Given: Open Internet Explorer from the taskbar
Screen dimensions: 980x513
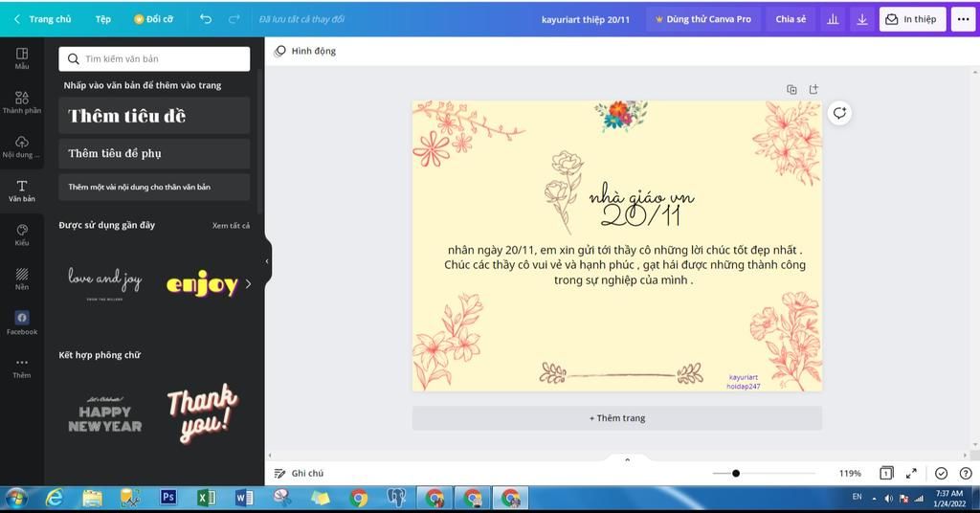Looking at the screenshot, I should (x=55, y=498).
